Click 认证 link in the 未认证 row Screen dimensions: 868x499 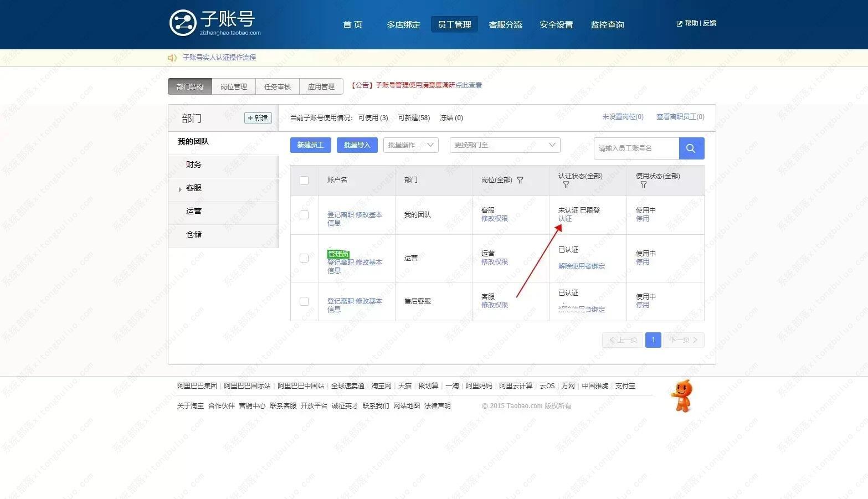(x=565, y=219)
